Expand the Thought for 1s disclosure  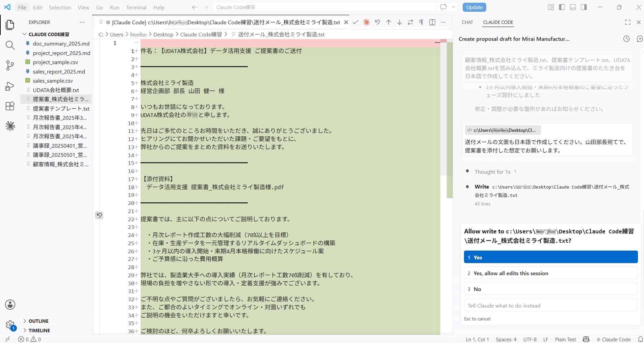pos(496,172)
